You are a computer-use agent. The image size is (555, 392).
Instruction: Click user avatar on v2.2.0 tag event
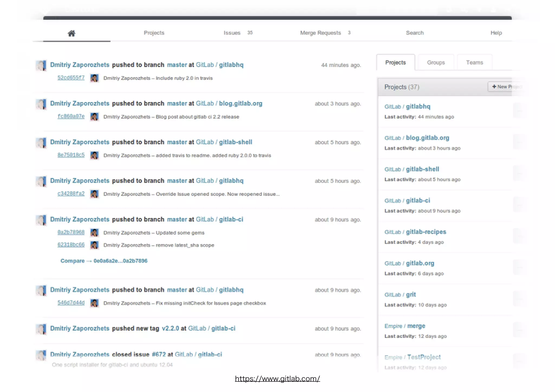pos(41,329)
